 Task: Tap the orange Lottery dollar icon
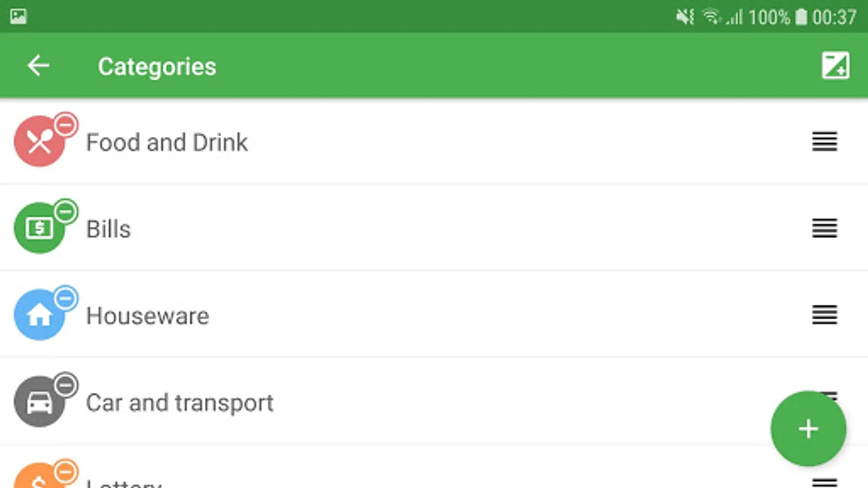pos(40,477)
